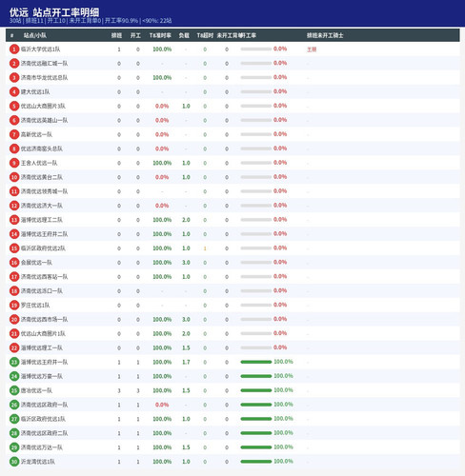Click the red 0.0% T8 rate in row 26

(x=162, y=405)
